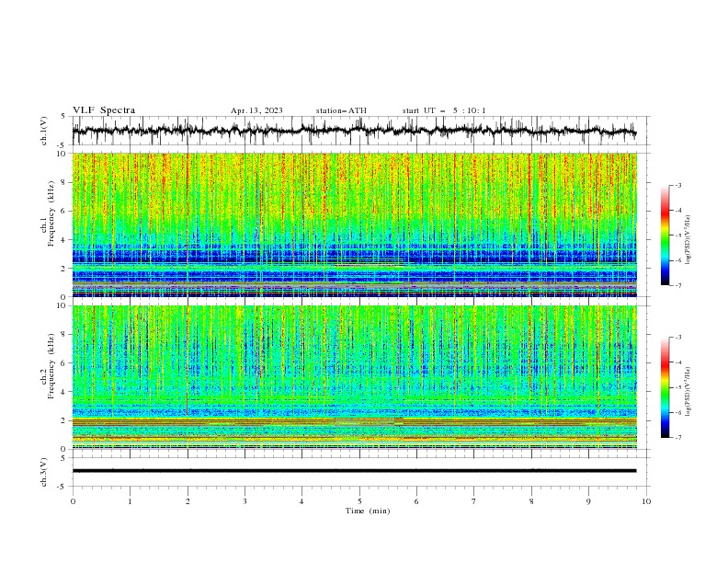Select the "start UT = 5 :10: 1" text
Screen dimensions: 728x563
pyautogui.click(x=444, y=110)
